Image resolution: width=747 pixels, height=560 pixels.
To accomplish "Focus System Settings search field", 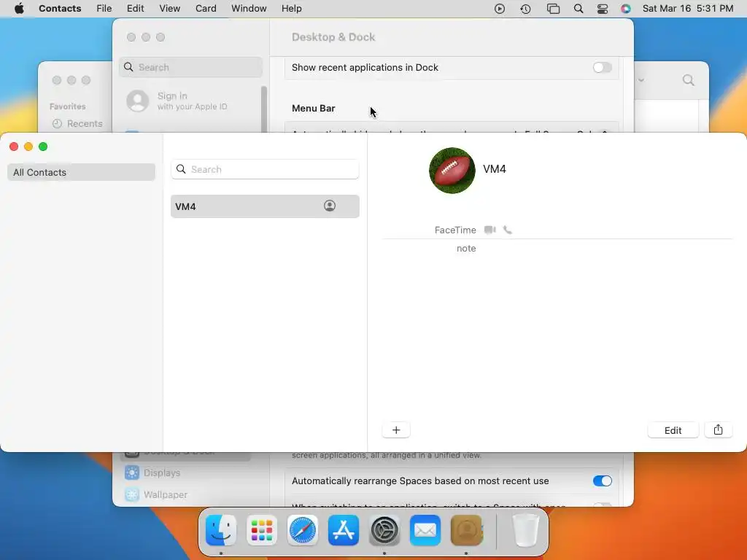I will tap(190, 67).
